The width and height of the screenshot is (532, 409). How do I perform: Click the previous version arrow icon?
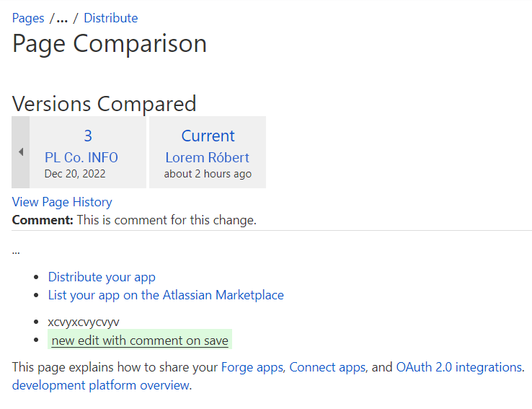(21, 152)
